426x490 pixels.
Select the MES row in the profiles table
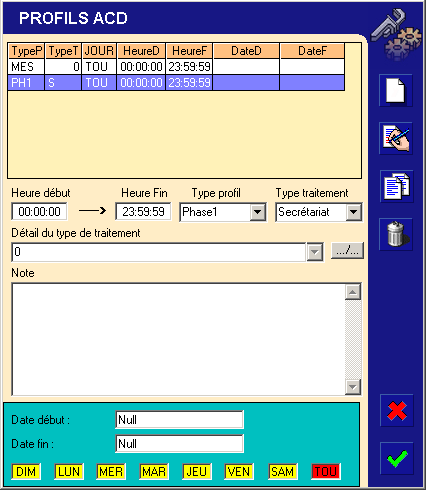click(176, 67)
